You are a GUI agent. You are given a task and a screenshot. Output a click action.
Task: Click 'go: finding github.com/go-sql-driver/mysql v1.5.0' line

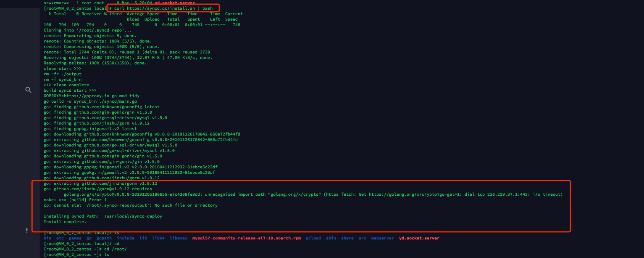(x=105, y=118)
